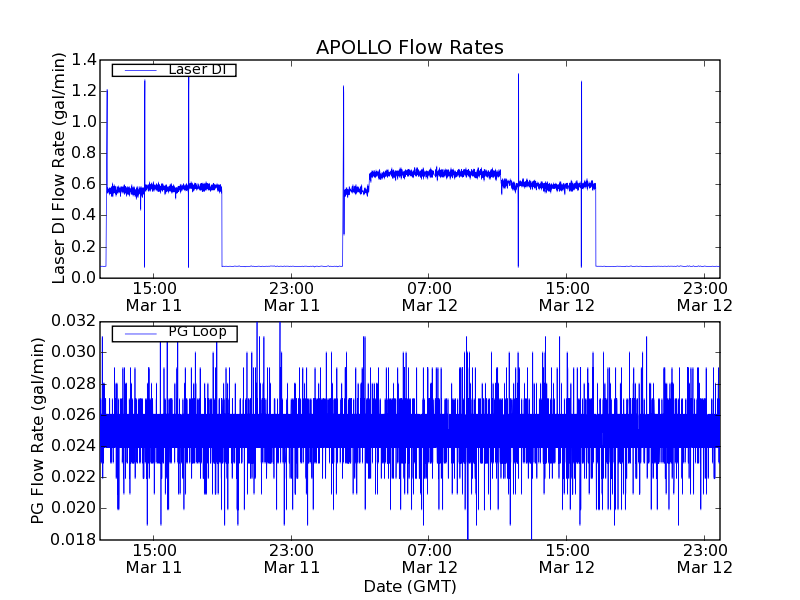800x600 pixels.
Task: Click the Laser DI legend line sample
Action: coord(140,70)
